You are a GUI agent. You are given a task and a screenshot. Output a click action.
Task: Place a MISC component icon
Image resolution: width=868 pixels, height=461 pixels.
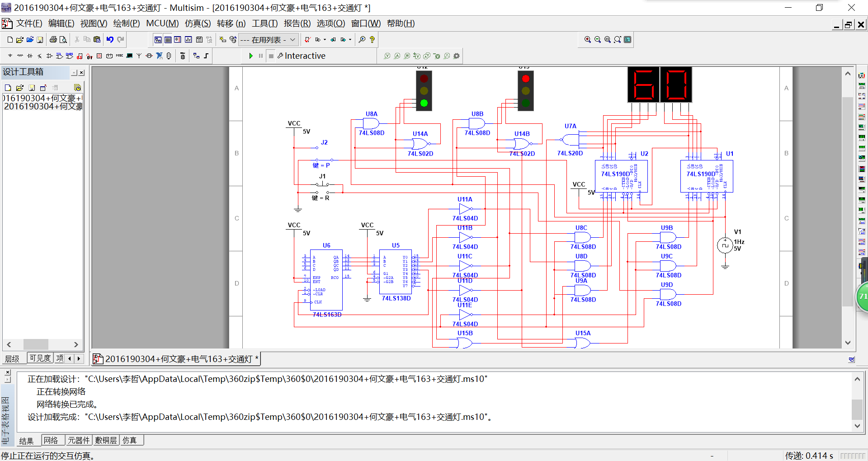[x=119, y=56]
